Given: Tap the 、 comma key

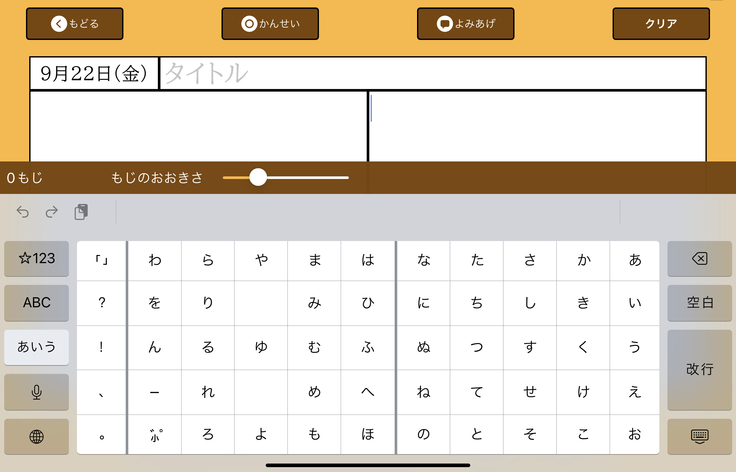Looking at the screenshot, I should [x=101, y=392].
